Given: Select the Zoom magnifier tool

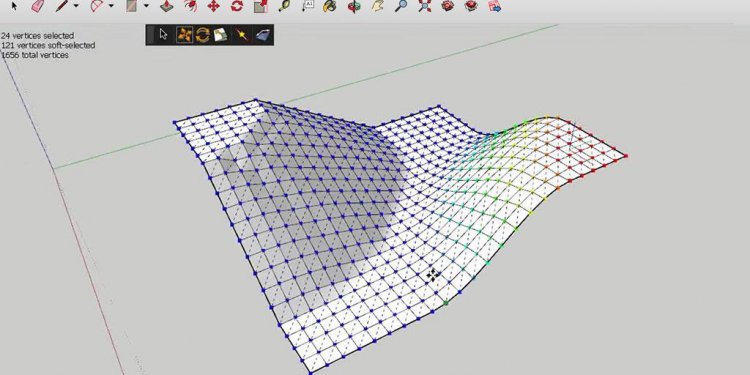Looking at the screenshot, I should pyautogui.click(x=401, y=6).
